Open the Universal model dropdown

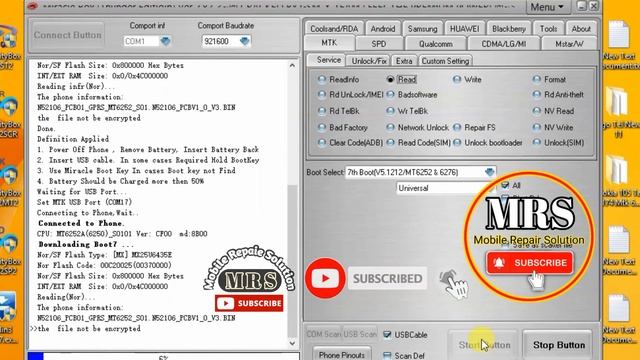(446, 188)
